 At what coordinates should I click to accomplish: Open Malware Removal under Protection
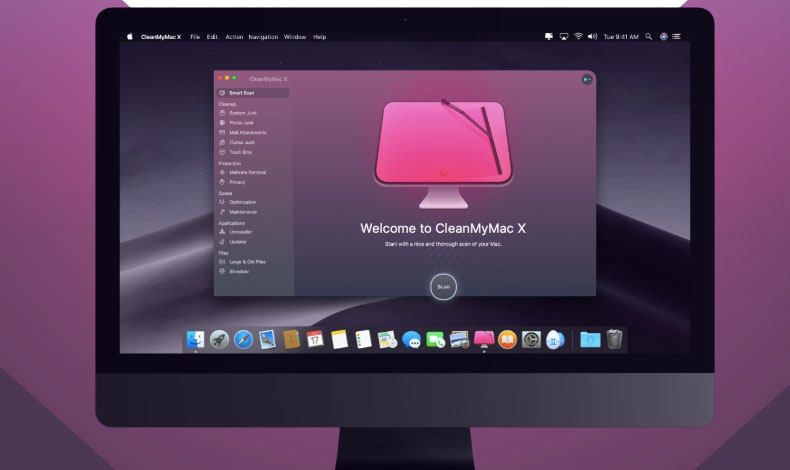click(x=247, y=172)
